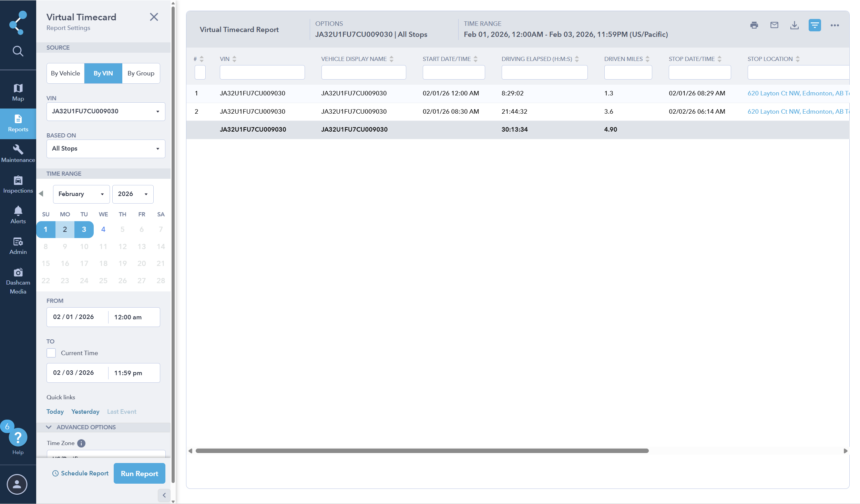This screenshot has height=504, width=860.
Task: Click the report horizontal scrollbar
Action: coord(422,451)
